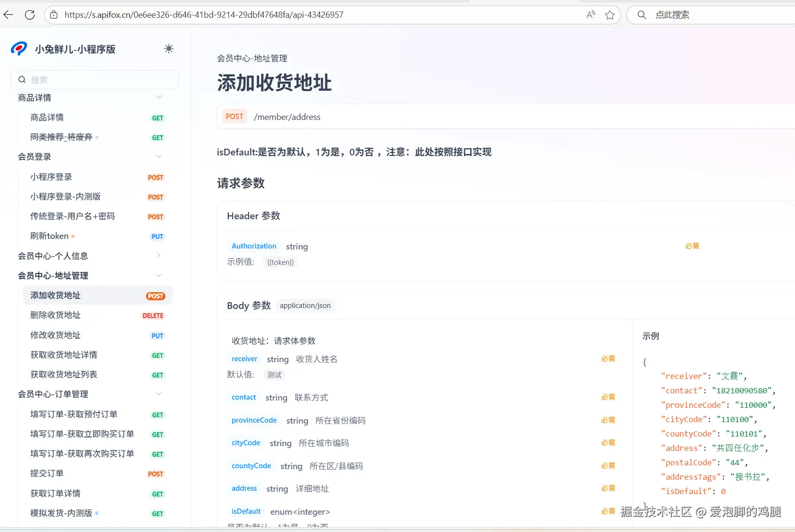Click the 示例 heading in example panel
This screenshot has height=532, width=795.
(x=651, y=336)
